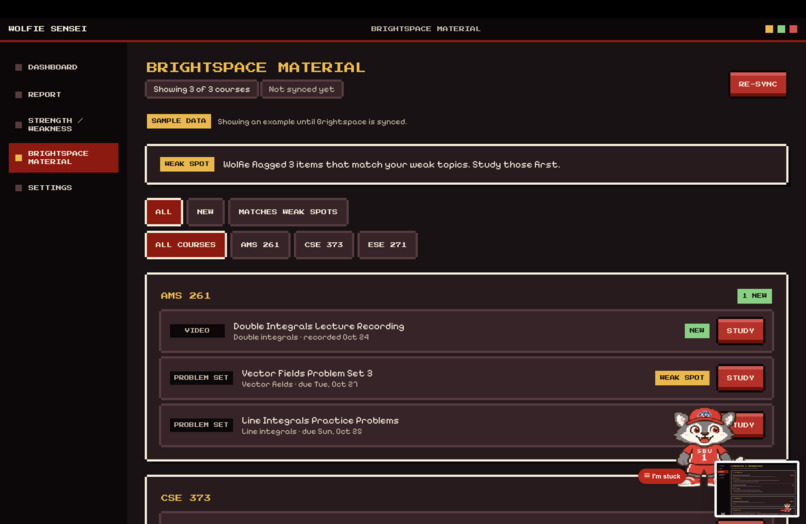Image resolution: width=806 pixels, height=524 pixels.
Task: Click the Re-Sync button
Action: [758, 84]
